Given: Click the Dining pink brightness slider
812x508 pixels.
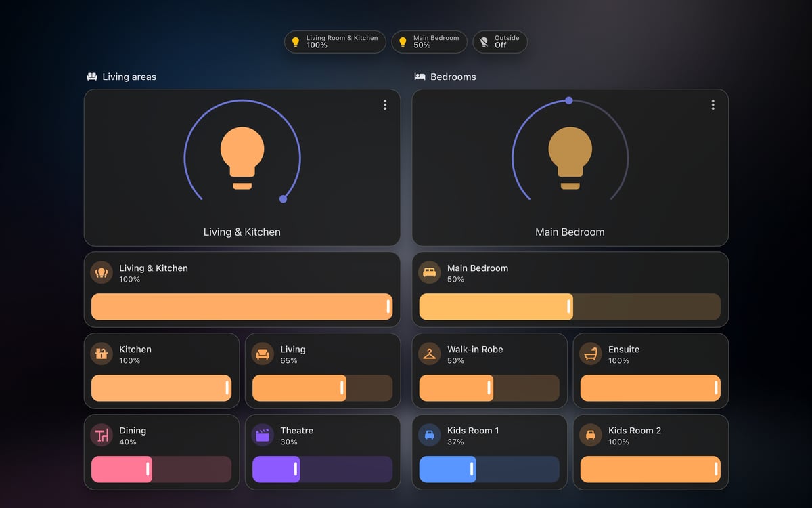Looking at the screenshot, I should (162, 469).
